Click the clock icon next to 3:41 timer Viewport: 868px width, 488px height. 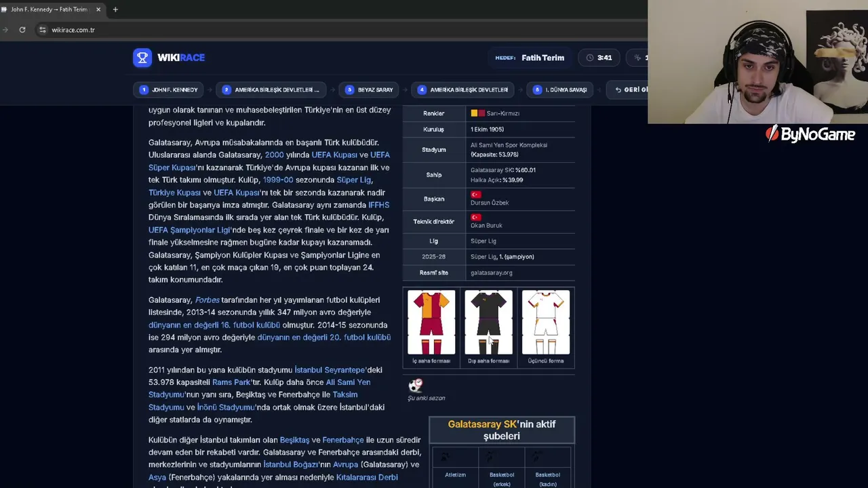(590, 58)
